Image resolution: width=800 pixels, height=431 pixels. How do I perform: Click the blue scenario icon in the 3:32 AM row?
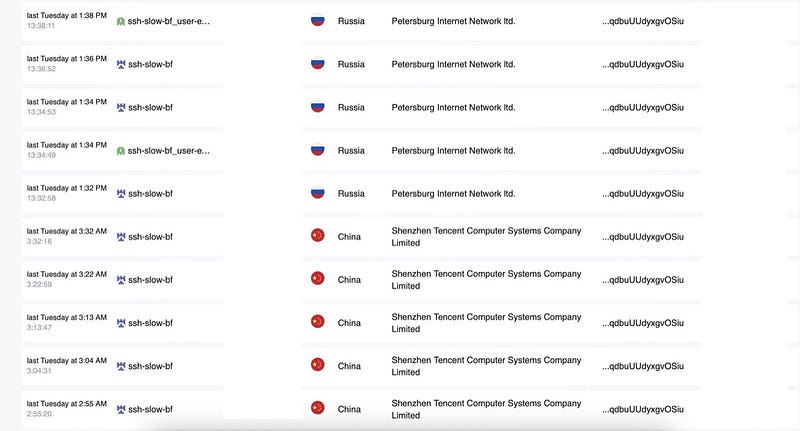tap(121, 237)
